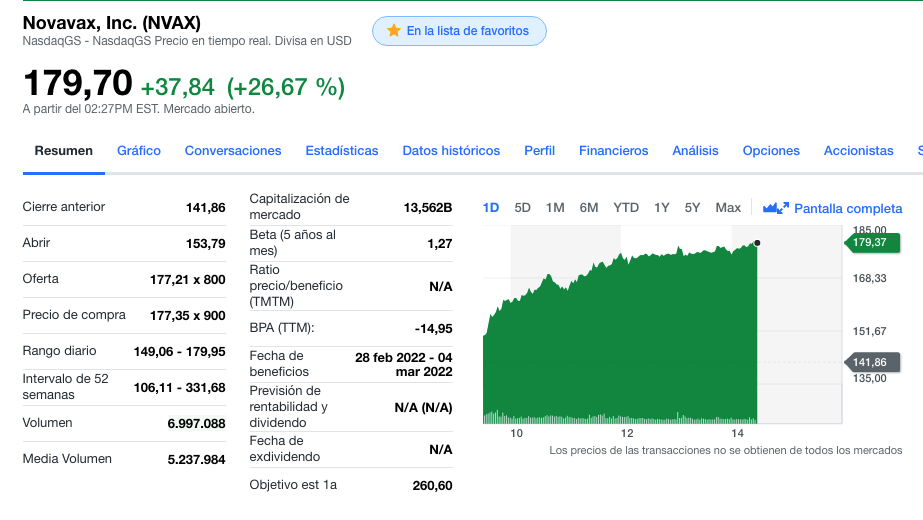The height and width of the screenshot is (520, 923).
Task: Switch to the Gráfico tab
Action: tap(139, 151)
